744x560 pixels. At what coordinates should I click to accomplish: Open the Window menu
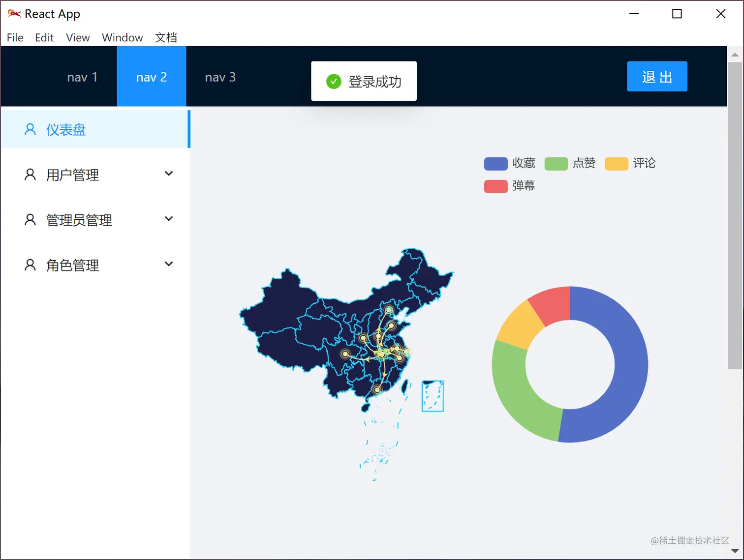coord(122,38)
